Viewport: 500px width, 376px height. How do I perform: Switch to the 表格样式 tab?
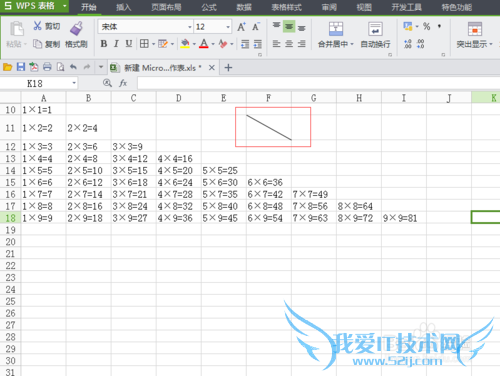287,7
